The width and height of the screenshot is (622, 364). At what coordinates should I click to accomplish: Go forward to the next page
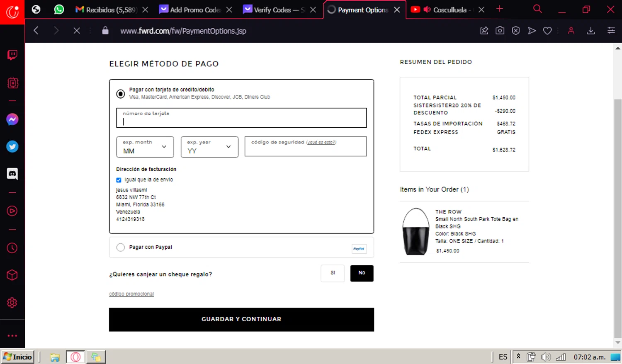click(x=56, y=31)
